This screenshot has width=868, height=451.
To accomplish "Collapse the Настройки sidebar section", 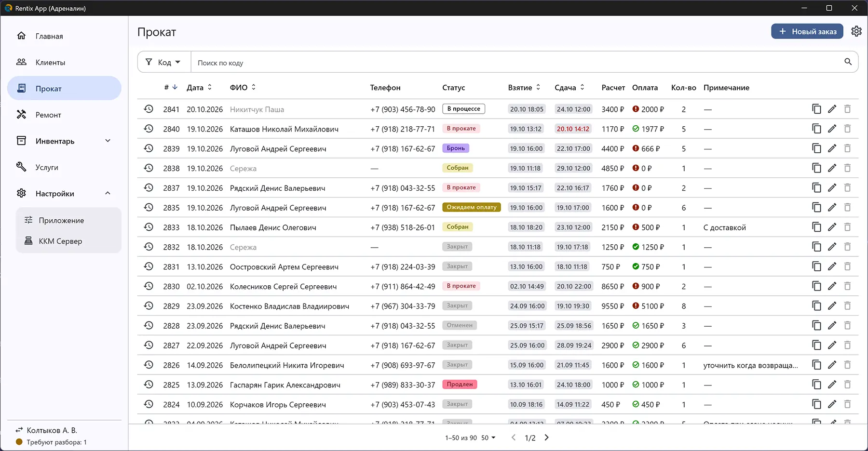I will pos(64,194).
